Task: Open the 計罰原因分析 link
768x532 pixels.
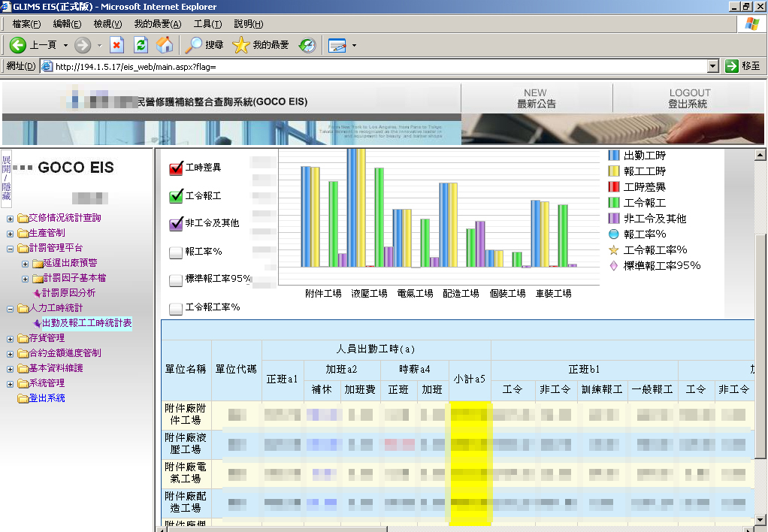Action: [x=68, y=293]
